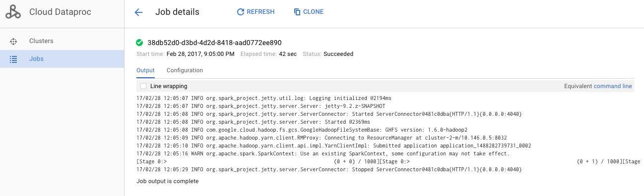This screenshot has width=644, height=196.
Task: Click the Clusters sidebar icon
Action: pyautogui.click(x=13, y=42)
